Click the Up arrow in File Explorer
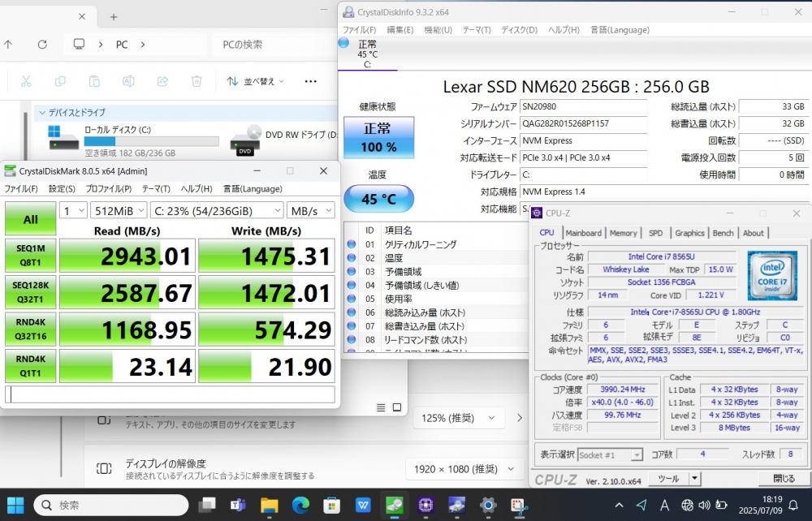The width and height of the screenshot is (812, 521). pos(8,45)
